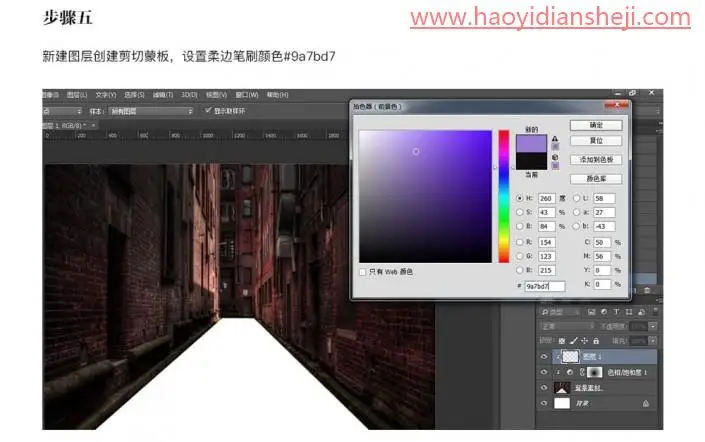Open the 3D menu

point(189,95)
